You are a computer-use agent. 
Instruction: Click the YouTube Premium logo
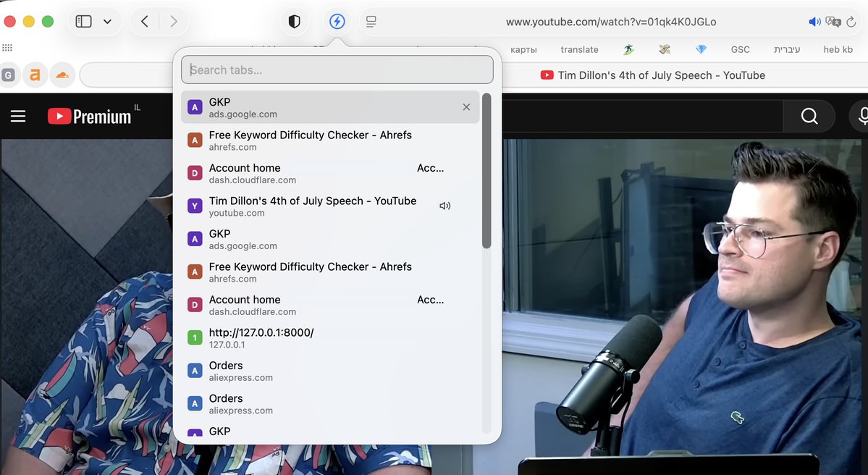click(90, 117)
